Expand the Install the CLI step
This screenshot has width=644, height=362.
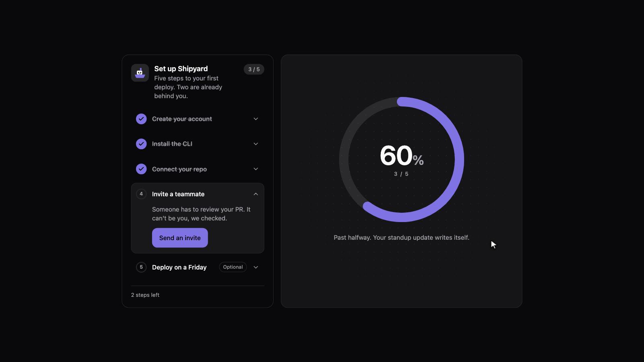[x=256, y=144]
